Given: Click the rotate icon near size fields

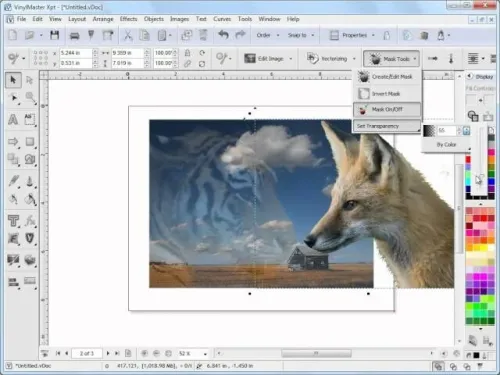Looking at the screenshot, I should (x=202, y=53).
